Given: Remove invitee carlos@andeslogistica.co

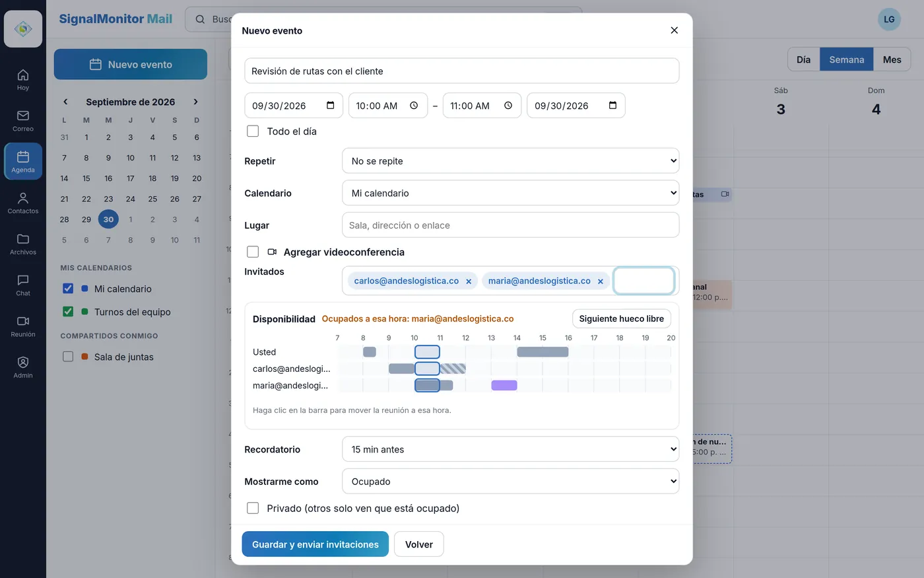Looking at the screenshot, I should pyautogui.click(x=469, y=281).
